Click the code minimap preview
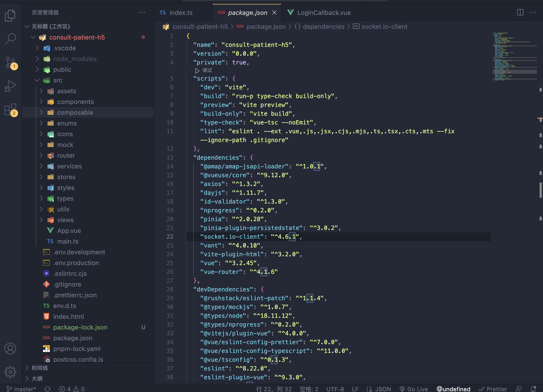Image resolution: width=543 pixels, height=392 pixels. pyautogui.click(x=514, y=57)
